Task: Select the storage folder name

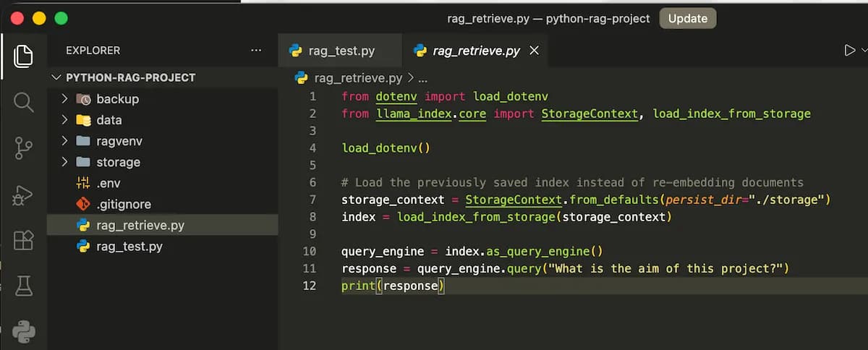Action: (118, 162)
